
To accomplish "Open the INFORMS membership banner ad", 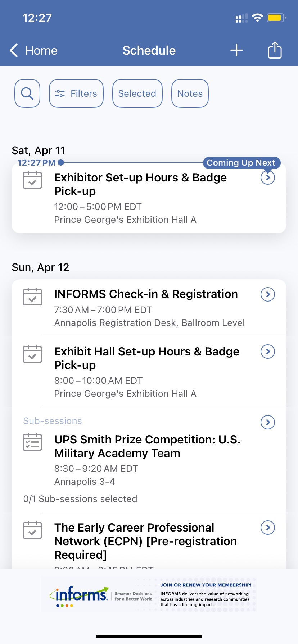I will [149, 595].
